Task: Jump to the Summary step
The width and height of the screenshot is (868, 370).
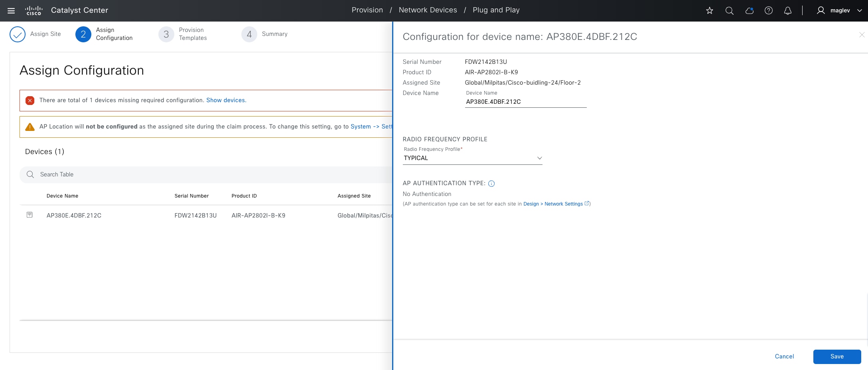Action: point(265,34)
